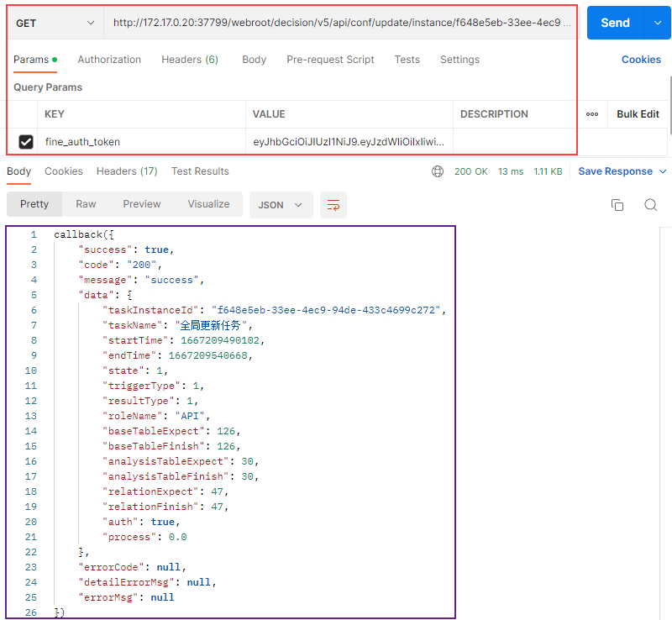Viewport: 672px width, 620px height.
Task: Switch to the Authorization tab
Action: pyautogui.click(x=109, y=60)
